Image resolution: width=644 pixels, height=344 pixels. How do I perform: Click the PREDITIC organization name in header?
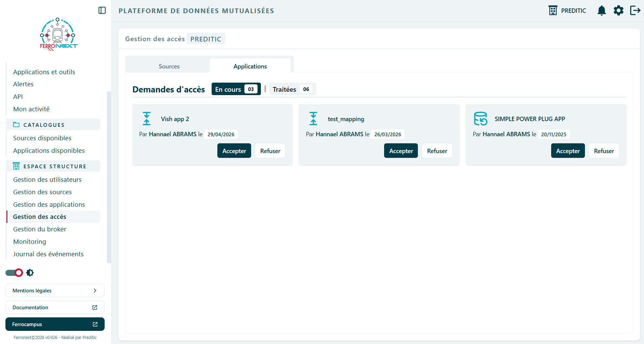(573, 10)
